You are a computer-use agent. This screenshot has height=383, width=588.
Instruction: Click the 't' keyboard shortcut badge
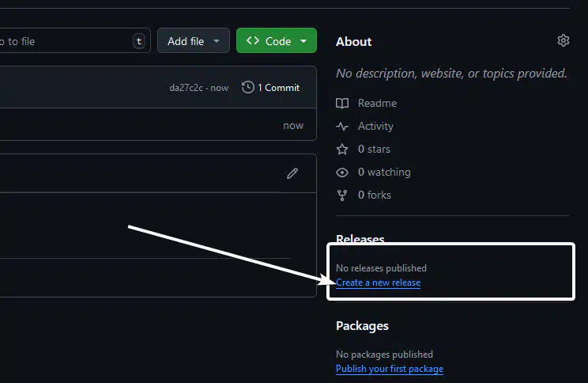tap(139, 41)
